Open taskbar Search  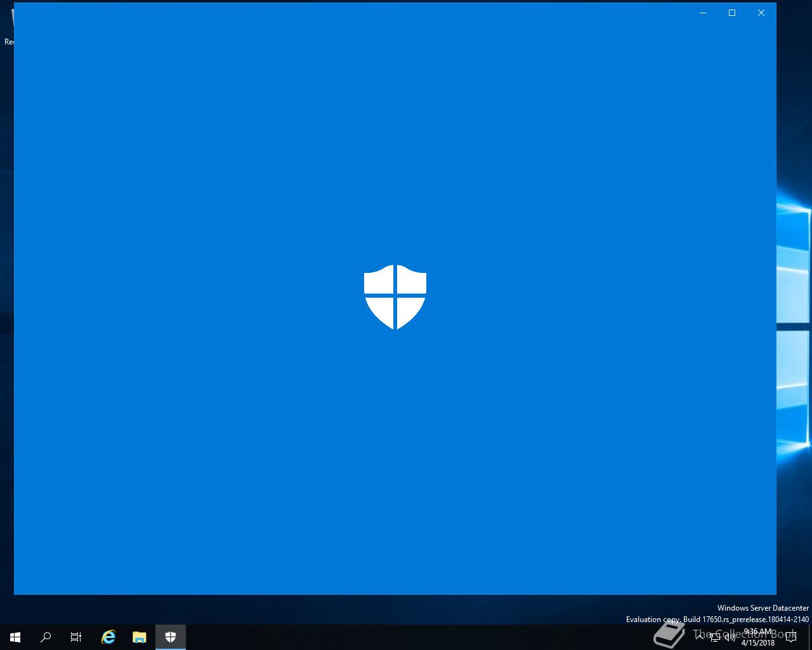(46, 637)
